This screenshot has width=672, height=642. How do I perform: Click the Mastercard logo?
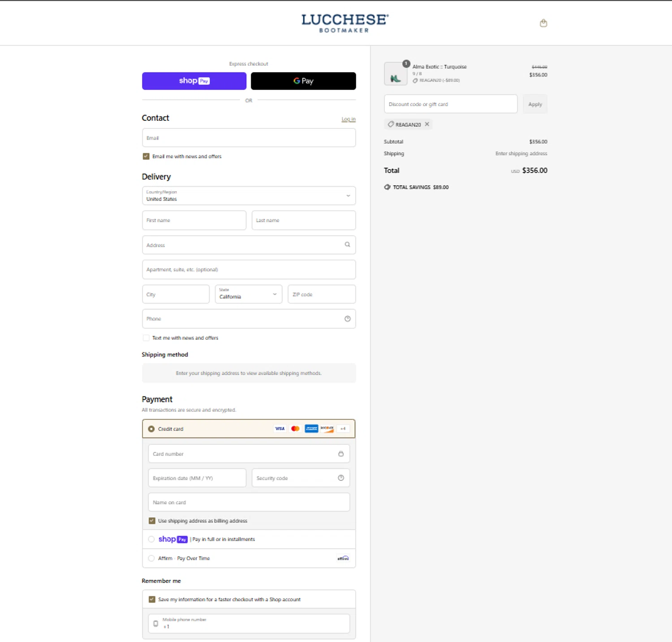coord(295,428)
